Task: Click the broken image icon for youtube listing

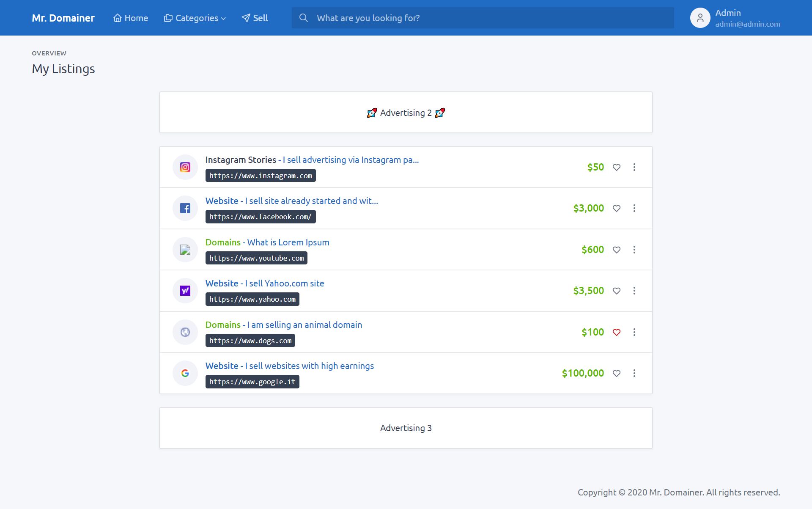Action: click(185, 250)
